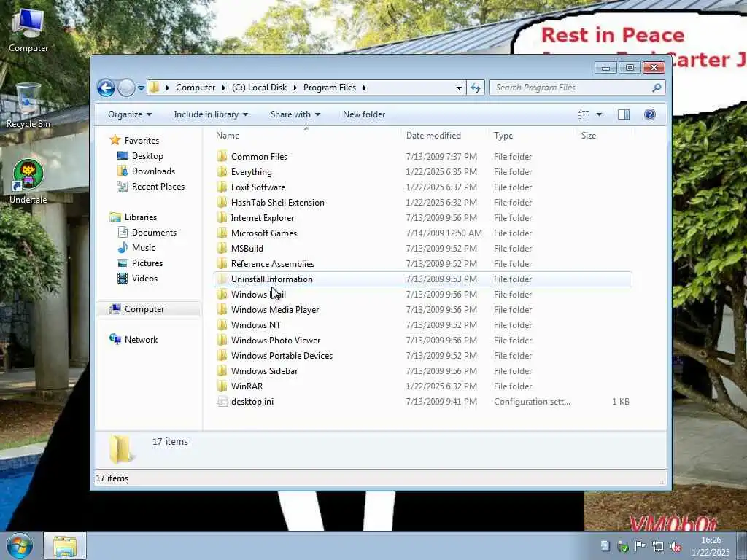The width and height of the screenshot is (747, 560).
Task: Open the Share with menu
Action: [295, 114]
